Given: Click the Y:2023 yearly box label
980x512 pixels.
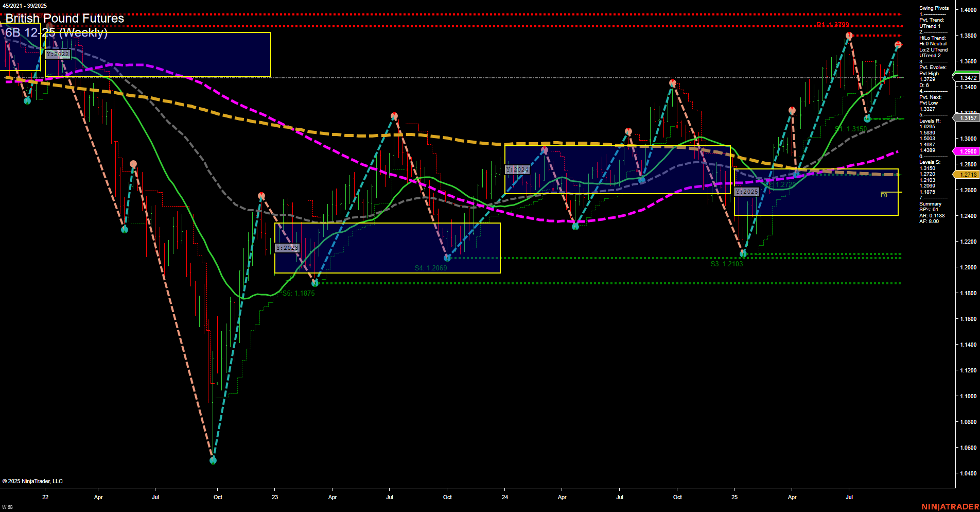Looking at the screenshot, I should [x=288, y=247].
